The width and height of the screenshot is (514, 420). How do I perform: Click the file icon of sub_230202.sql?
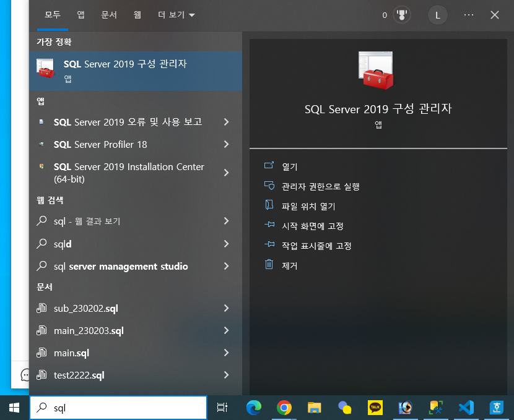(41, 308)
